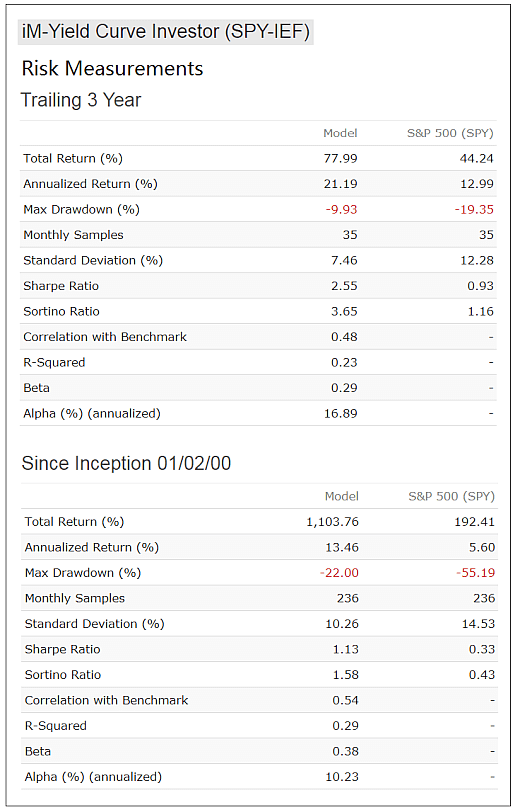Click standard deviation value 12.28
This screenshot has width=515, height=812.
click(x=477, y=260)
